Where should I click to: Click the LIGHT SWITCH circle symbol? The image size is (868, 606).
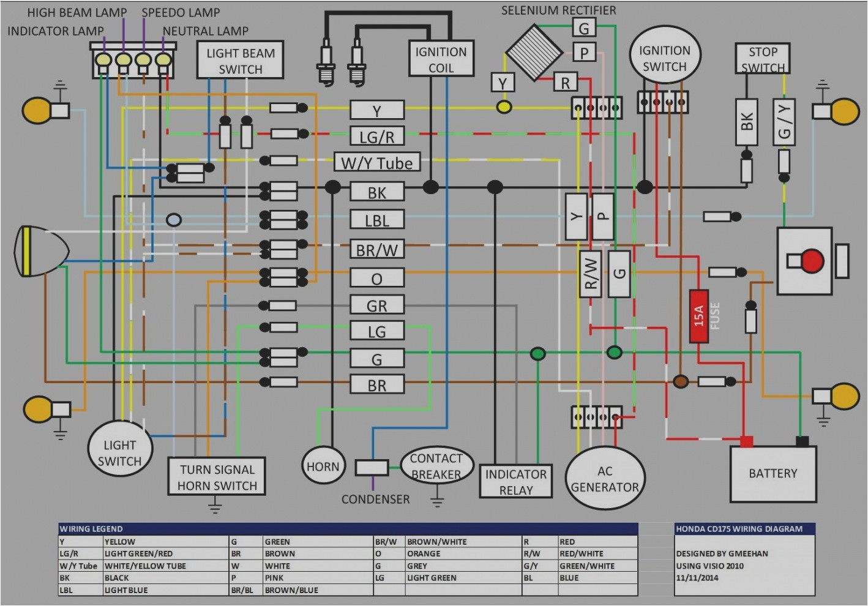tap(121, 448)
